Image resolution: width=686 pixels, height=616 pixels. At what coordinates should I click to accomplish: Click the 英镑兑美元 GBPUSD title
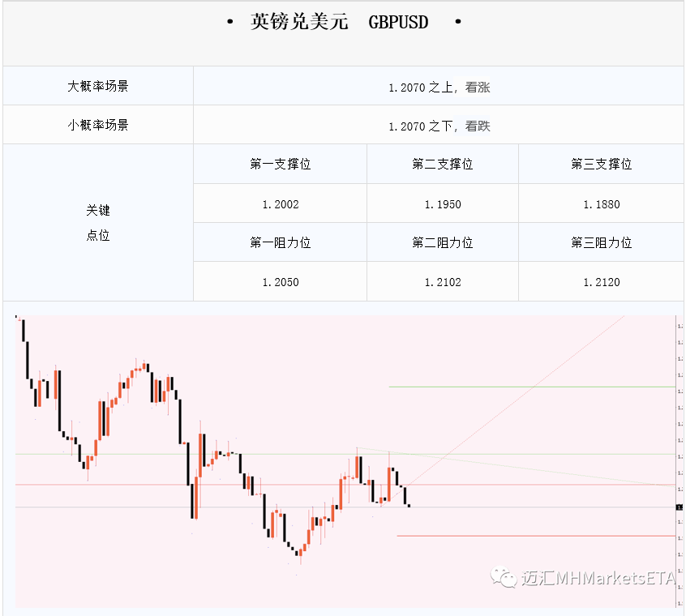point(339,21)
